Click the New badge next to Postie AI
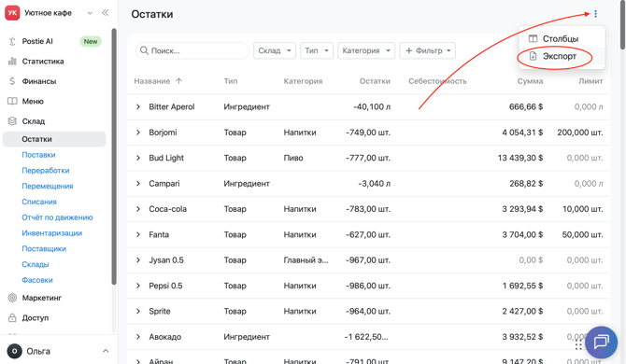 tap(91, 41)
